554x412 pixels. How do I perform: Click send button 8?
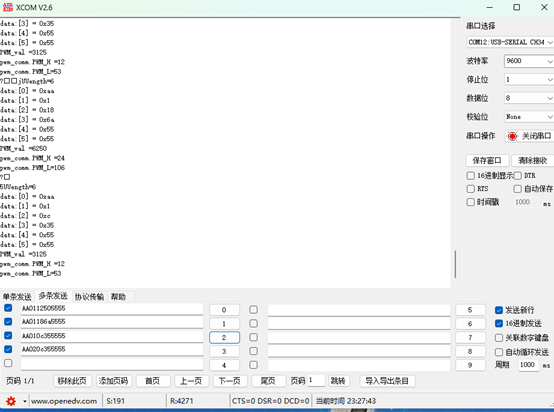(470, 351)
